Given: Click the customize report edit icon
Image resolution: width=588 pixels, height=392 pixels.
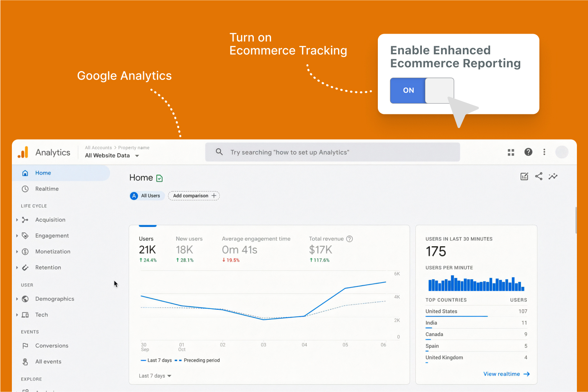Looking at the screenshot, I should coord(524,176).
